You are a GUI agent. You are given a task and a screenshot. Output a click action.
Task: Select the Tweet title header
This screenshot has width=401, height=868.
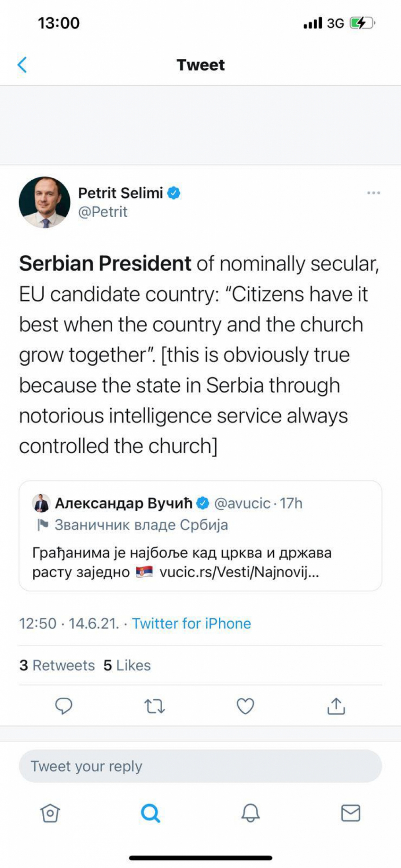(200, 65)
